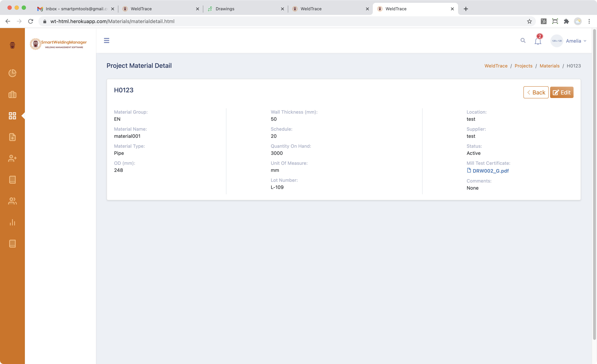Screen dimensions: 597x364
Task: Open the upper book sidebar icon
Action: [12, 180]
